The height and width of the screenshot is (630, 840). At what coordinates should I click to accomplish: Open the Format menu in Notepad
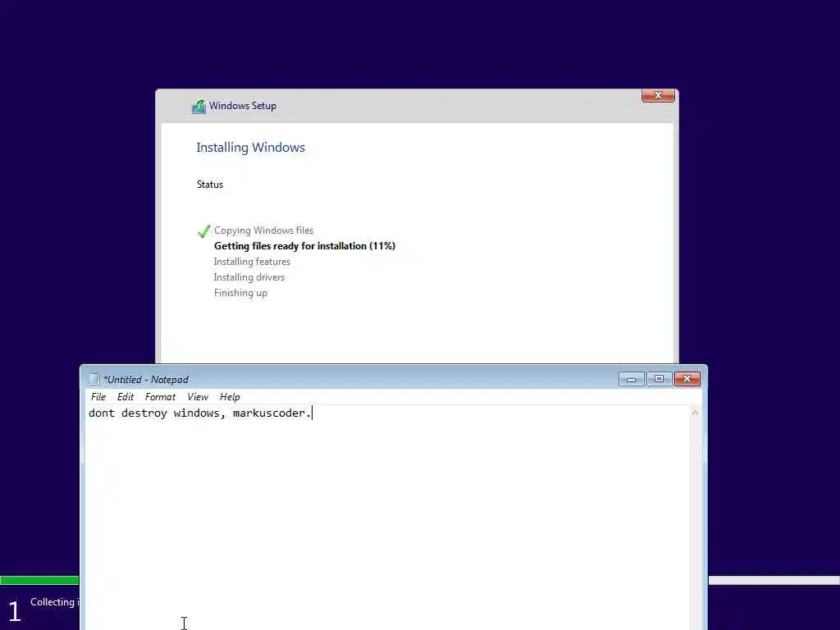[x=160, y=397]
